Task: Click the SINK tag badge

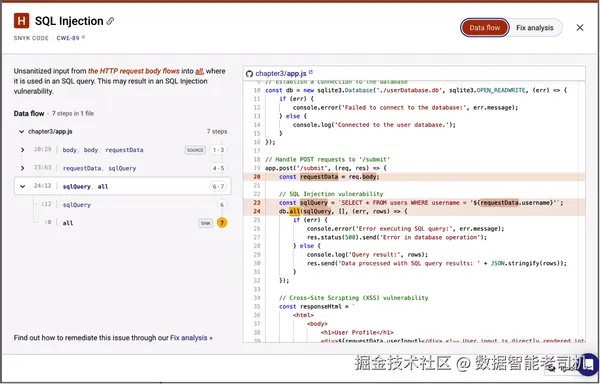Action: [x=205, y=223]
